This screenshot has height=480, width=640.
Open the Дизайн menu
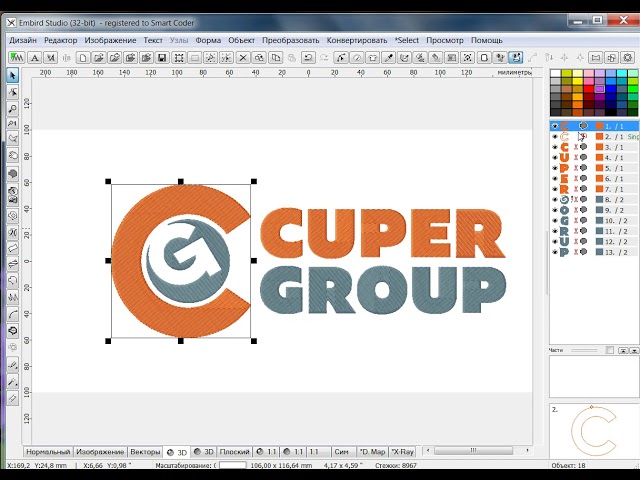click(x=23, y=40)
